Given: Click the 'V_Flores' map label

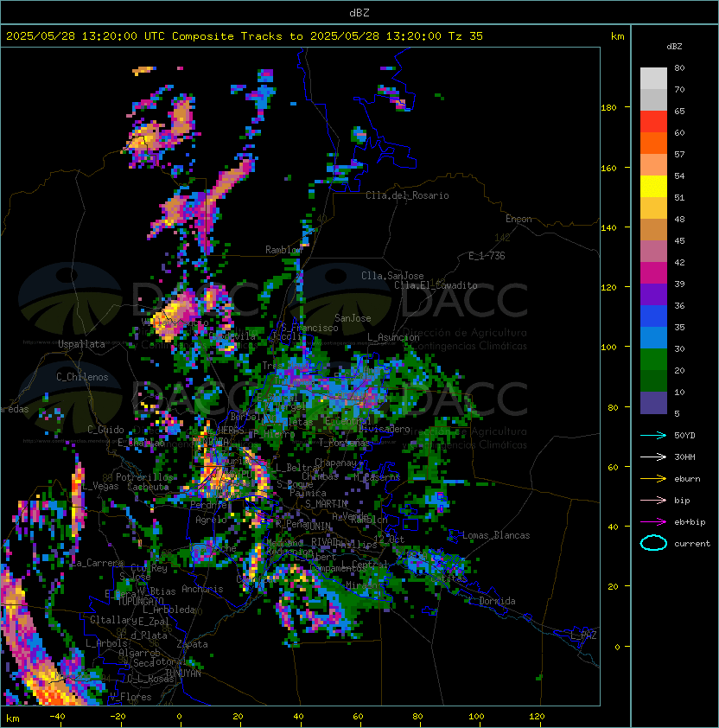Looking at the screenshot, I should (x=130, y=697).
